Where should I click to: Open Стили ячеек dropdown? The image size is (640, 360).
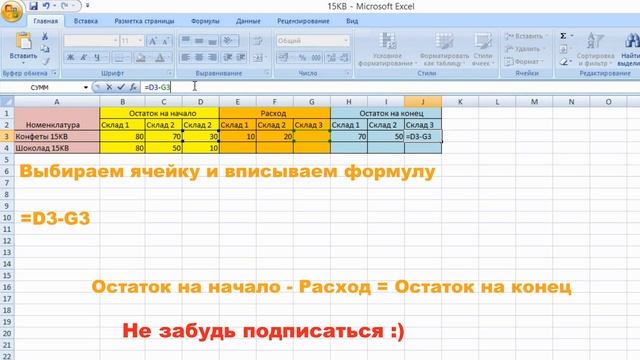(x=483, y=49)
